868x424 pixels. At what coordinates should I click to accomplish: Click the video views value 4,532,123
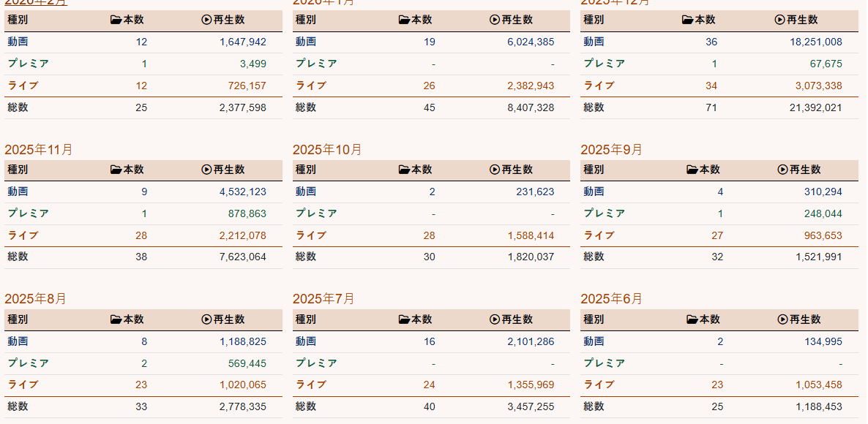click(243, 192)
